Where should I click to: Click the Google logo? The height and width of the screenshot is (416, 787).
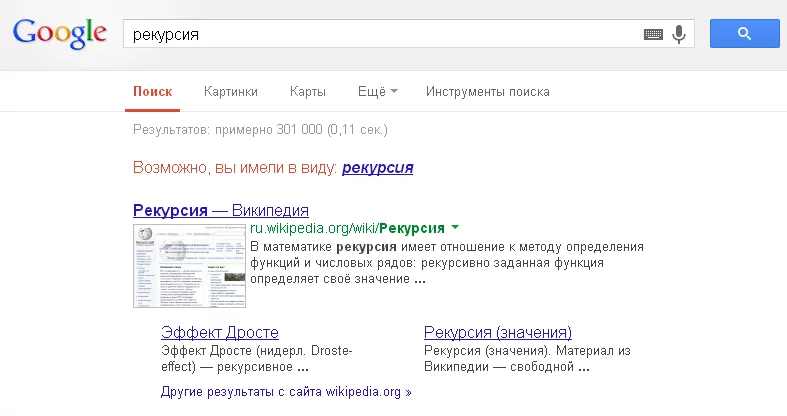click(x=60, y=33)
